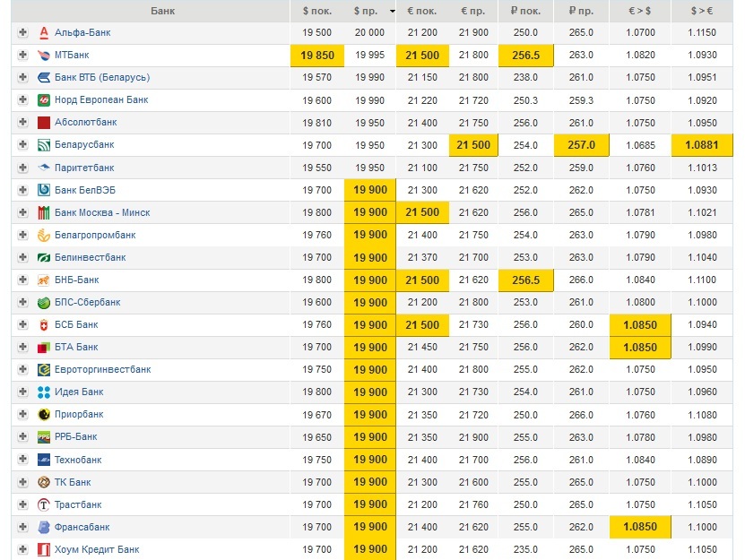Click the Банк БелВЭБ logo icon
This screenshot has width=745, height=560.
pyautogui.click(x=44, y=190)
